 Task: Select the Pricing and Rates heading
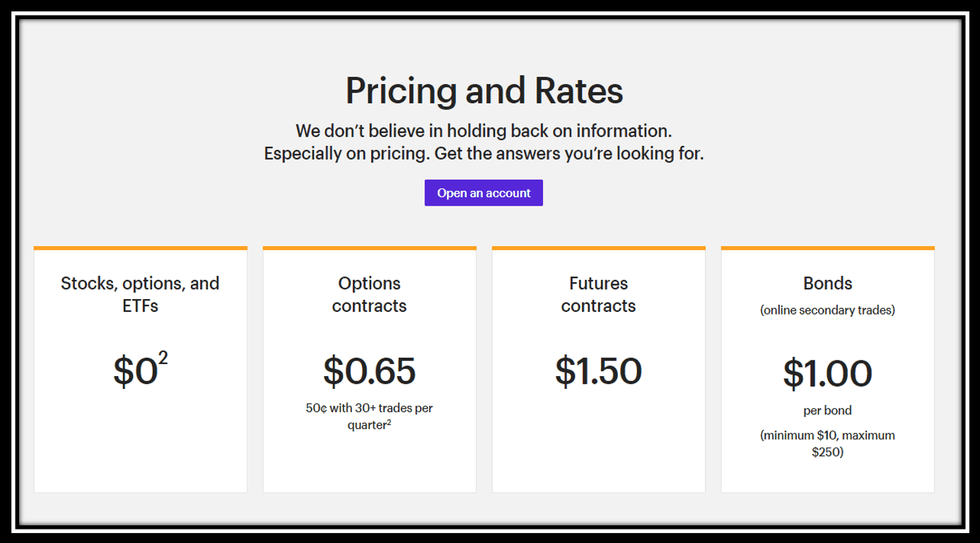click(x=484, y=90)
